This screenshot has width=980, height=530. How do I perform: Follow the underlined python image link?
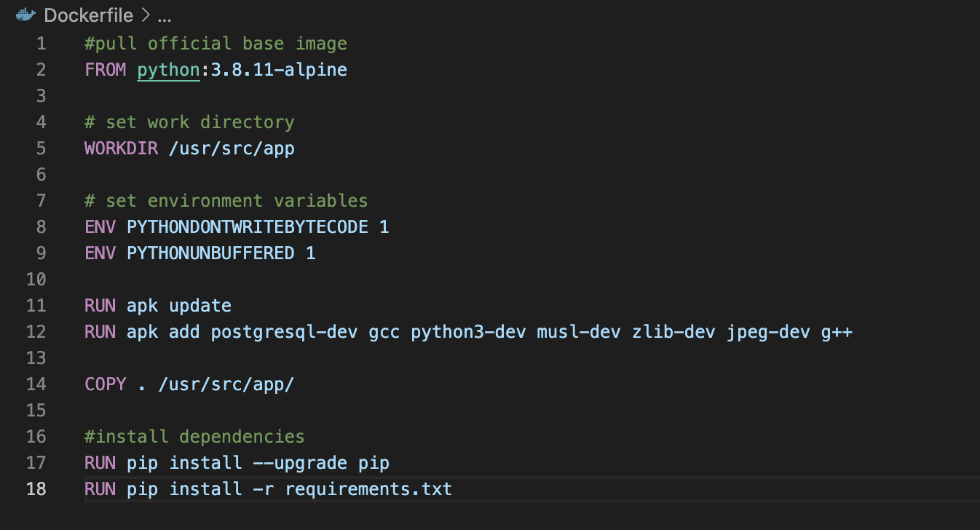pyautogui.click(x=168, y=70)
